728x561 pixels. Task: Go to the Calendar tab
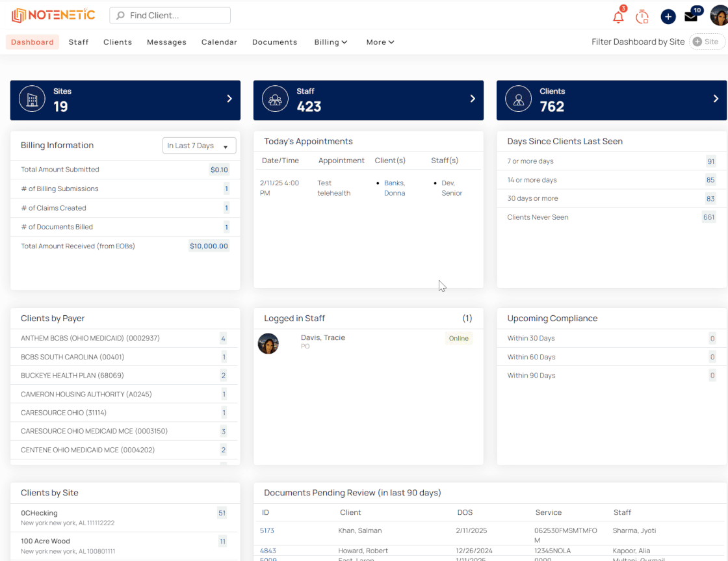point(219,42)
